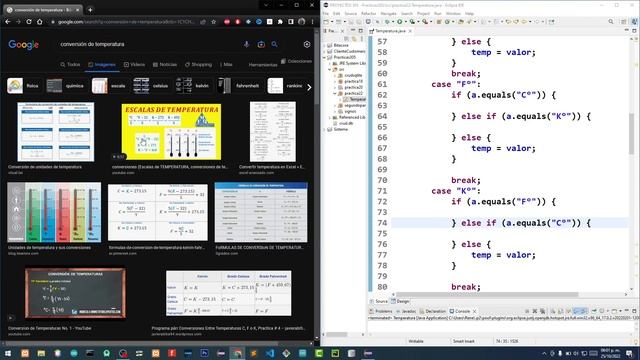
Task: Open the chalkboard Conversión de Temperaturas thumbnail
Action: 76,293
